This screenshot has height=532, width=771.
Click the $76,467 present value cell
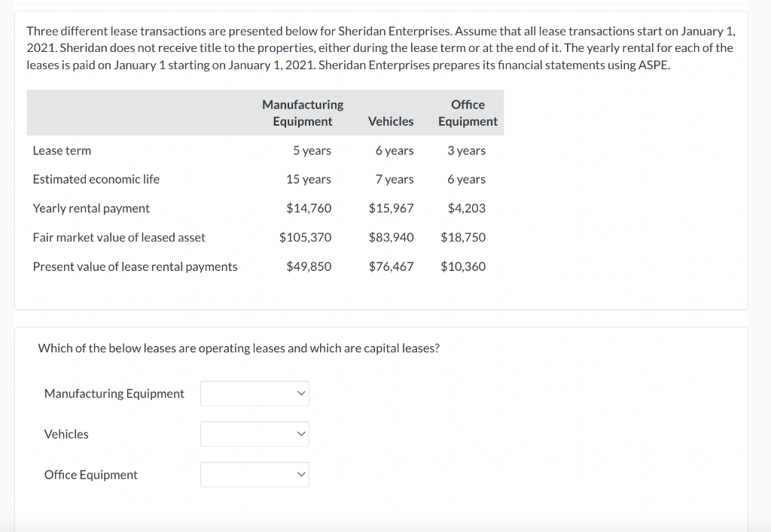click(x=391, y=266)
